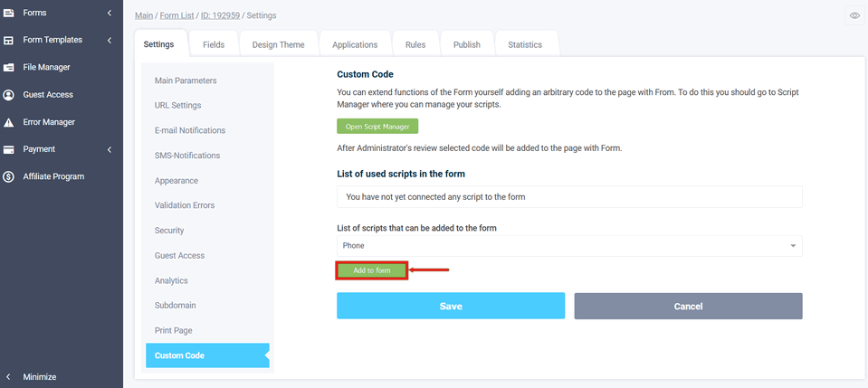The width and height of the screenshot is (868, 388).
Task: Click 'List of used scripts in the form' heading
Action: pyautogui.click(x=401, y=174)
